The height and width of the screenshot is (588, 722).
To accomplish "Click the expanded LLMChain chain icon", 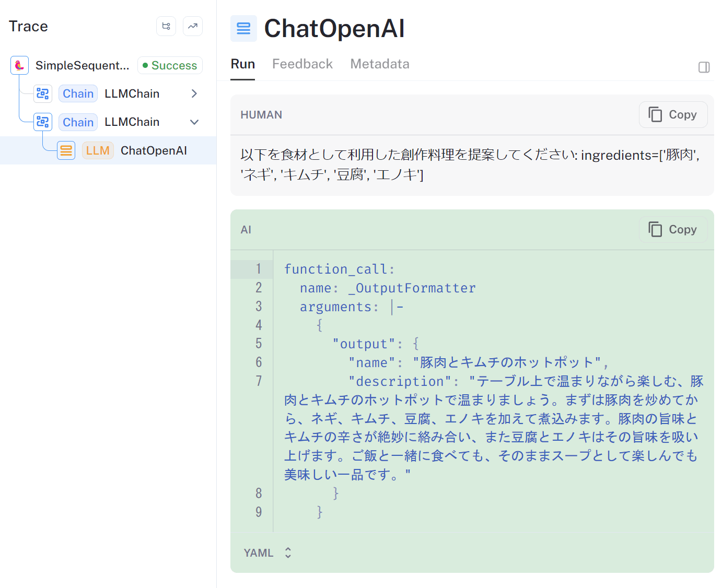I will pyautogui.click(x=43, y=122).
